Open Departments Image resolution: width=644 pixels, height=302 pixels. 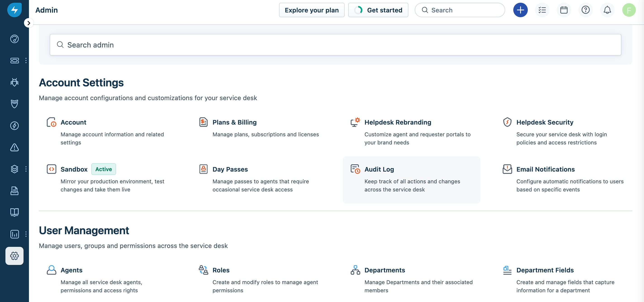coord(384,270)
